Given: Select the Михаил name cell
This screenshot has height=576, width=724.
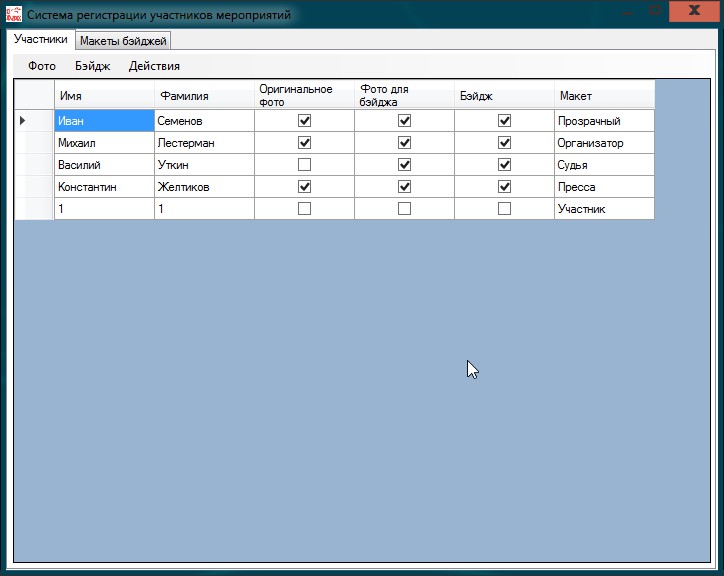Looking at the screenshot, I should click(104, 143).
